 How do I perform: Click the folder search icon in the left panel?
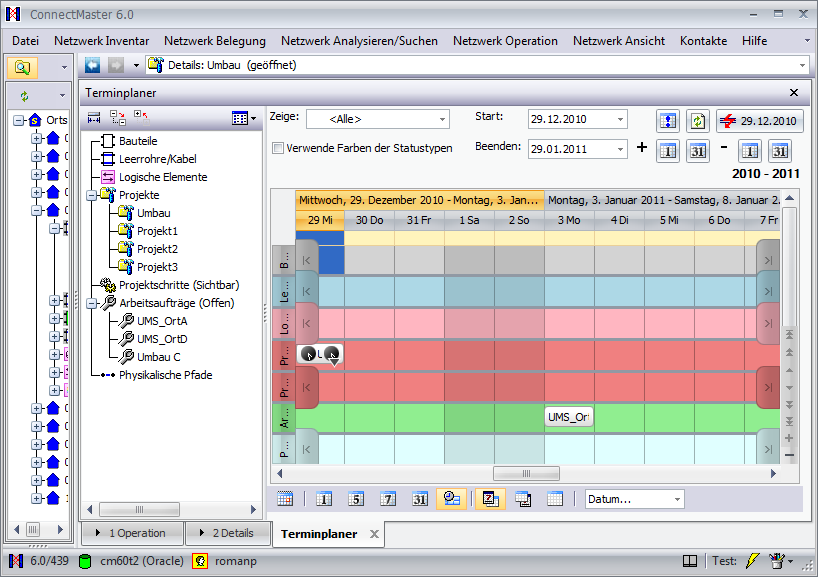(22, 67)
